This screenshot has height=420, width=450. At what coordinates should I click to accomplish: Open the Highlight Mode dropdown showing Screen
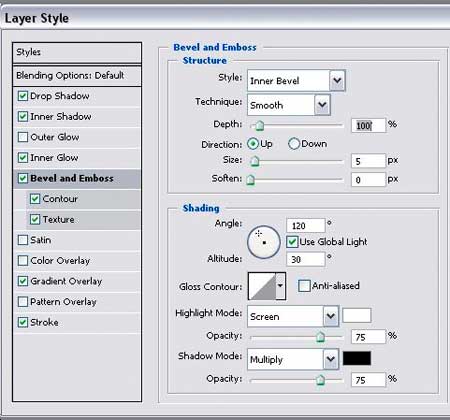pyautogui.click(x=293, y=316)
